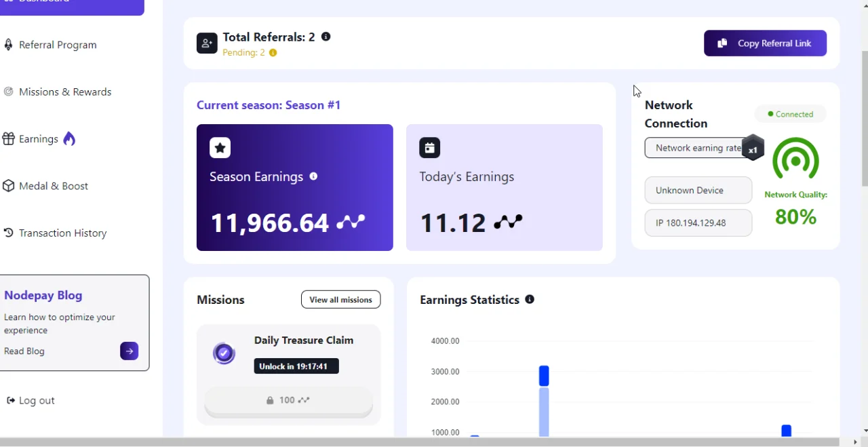
Task: Open Referral Program from sidebar
Action: tap(58, 45)
